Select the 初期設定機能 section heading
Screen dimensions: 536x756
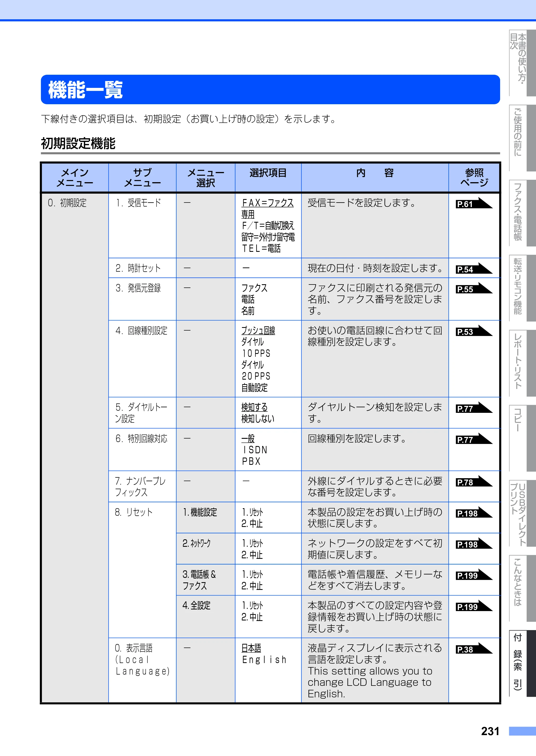click(78, 144)
